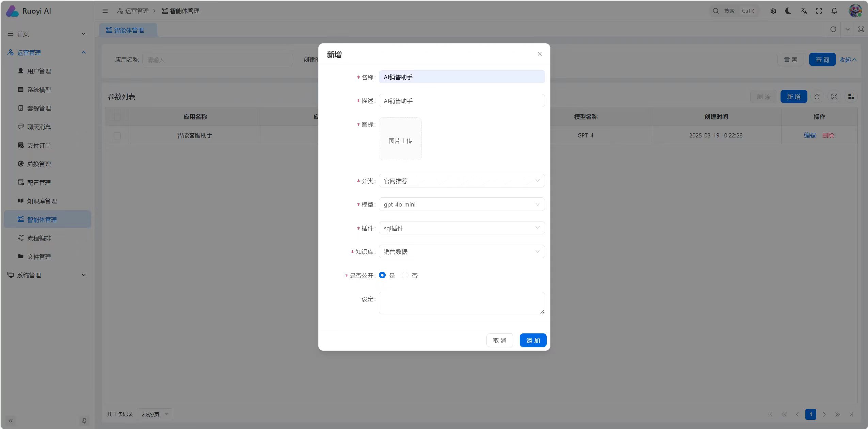The width and height of the screenshot is (868, 429).
Task: Open the 模型 dropdown showing gpt-4o-mini
Action: (x=461, y=204)
